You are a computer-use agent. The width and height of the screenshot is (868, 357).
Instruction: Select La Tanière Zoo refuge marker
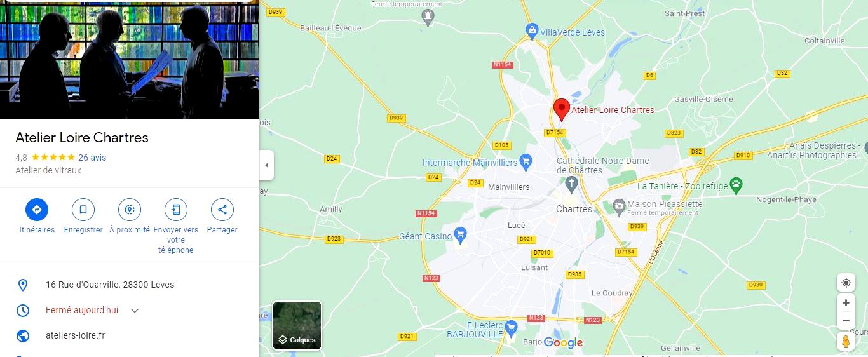click(x=736, y=185)
